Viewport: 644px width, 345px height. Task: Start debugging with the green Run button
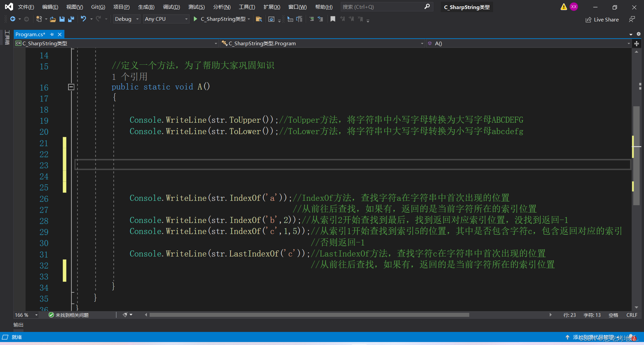195,19
